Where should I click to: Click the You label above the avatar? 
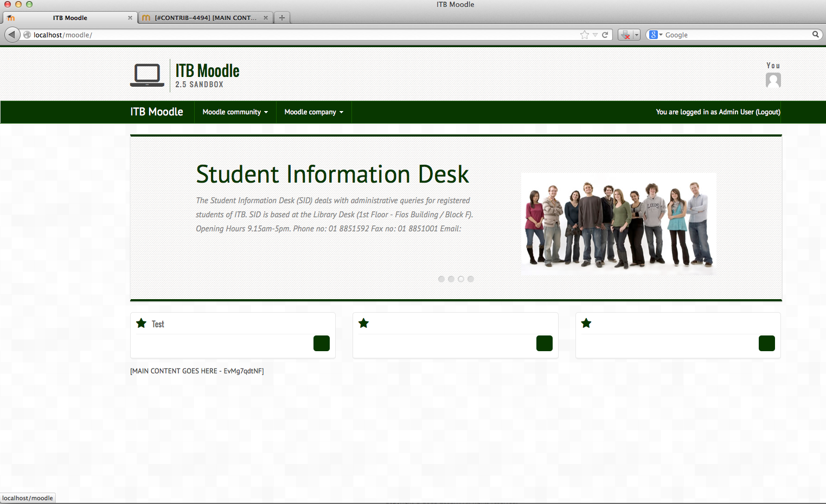(x=773, y=66)
